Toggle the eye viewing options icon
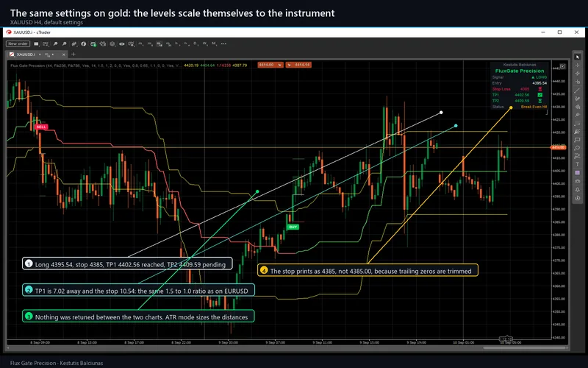588x368 pixels. (x=121, y=44)
